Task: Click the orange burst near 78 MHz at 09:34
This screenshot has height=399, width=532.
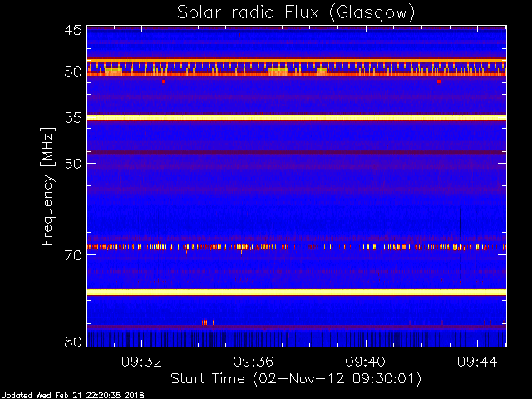Action: click(204, 323)
